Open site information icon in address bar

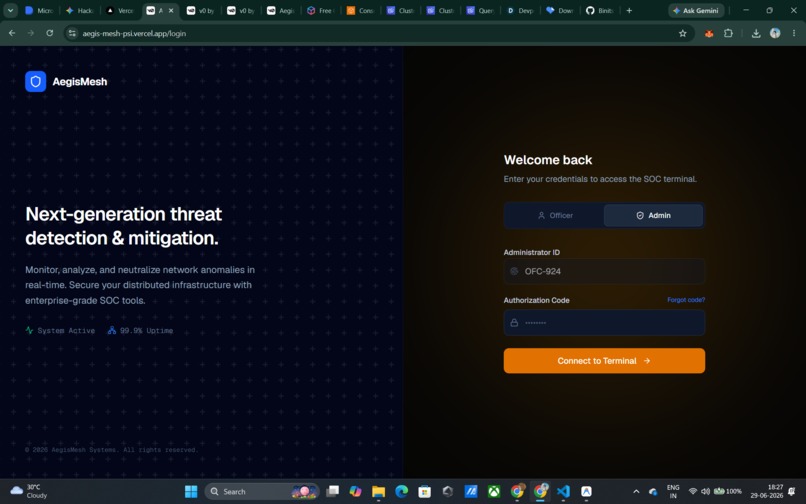pos(72,33)
